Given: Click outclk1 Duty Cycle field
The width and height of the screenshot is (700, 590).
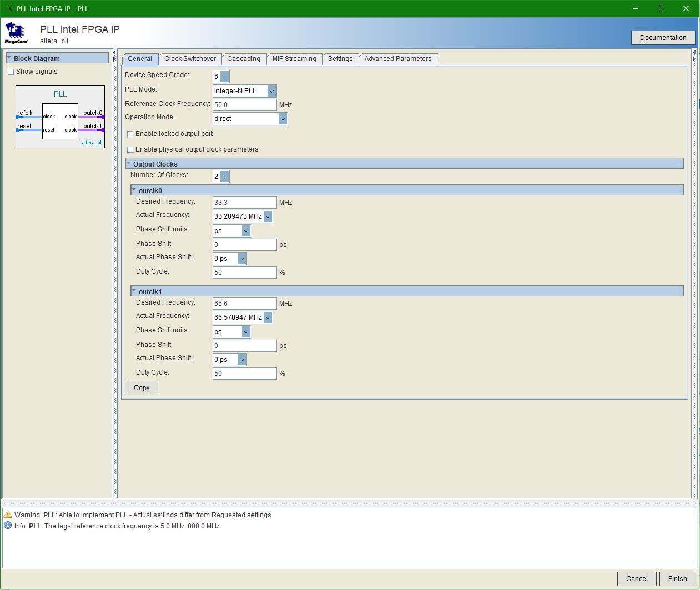Looking at the screenshot, I should click(x=244, y=373).
